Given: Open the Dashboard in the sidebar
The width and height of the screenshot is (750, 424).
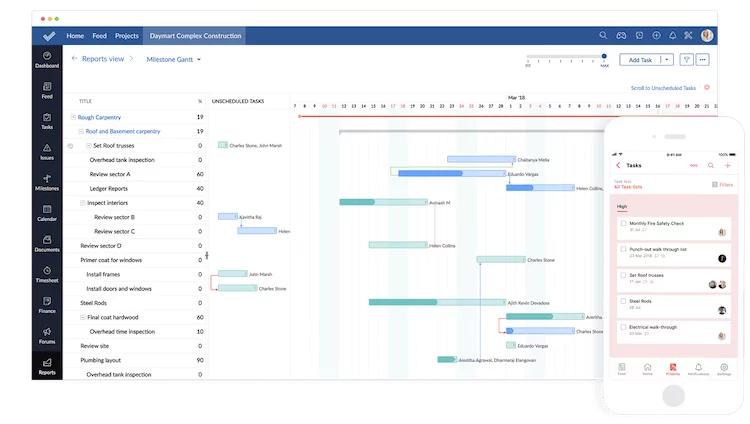Looking at the screenshot, I should pos(47,60).
